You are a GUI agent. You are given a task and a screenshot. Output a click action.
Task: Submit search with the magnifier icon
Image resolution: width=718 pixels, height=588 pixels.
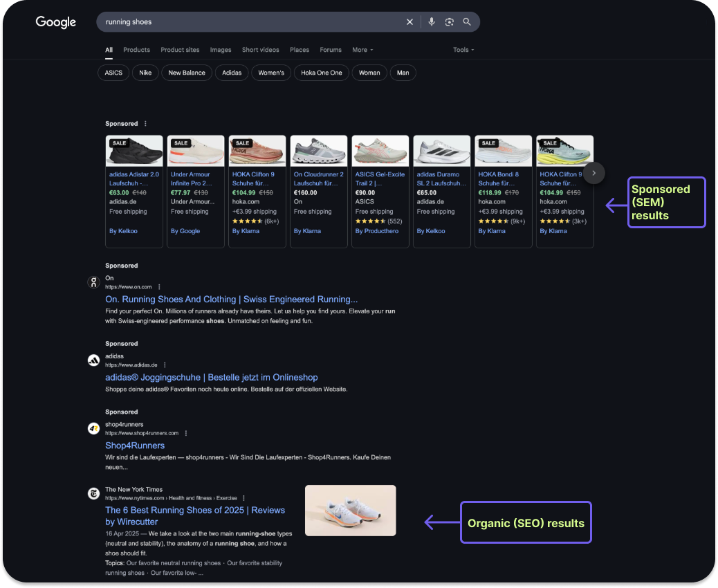point(467,22)
